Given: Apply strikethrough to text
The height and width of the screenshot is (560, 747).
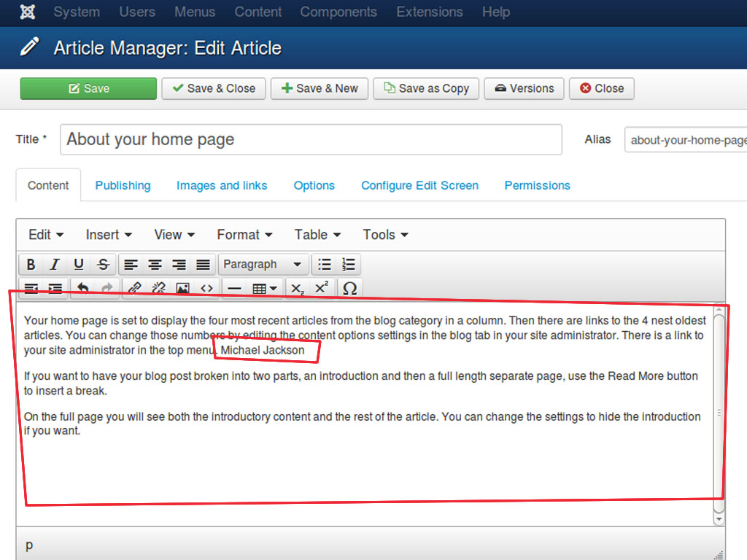Looking at the screenshot, I should click(103, 265).
